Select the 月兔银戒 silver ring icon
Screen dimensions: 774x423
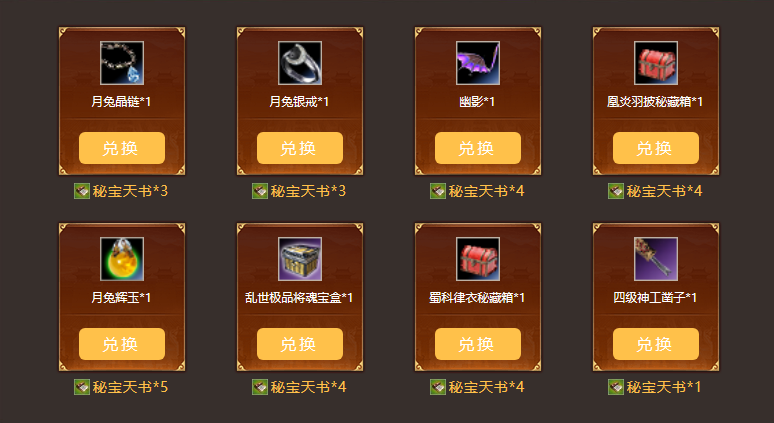coord(300,63)
